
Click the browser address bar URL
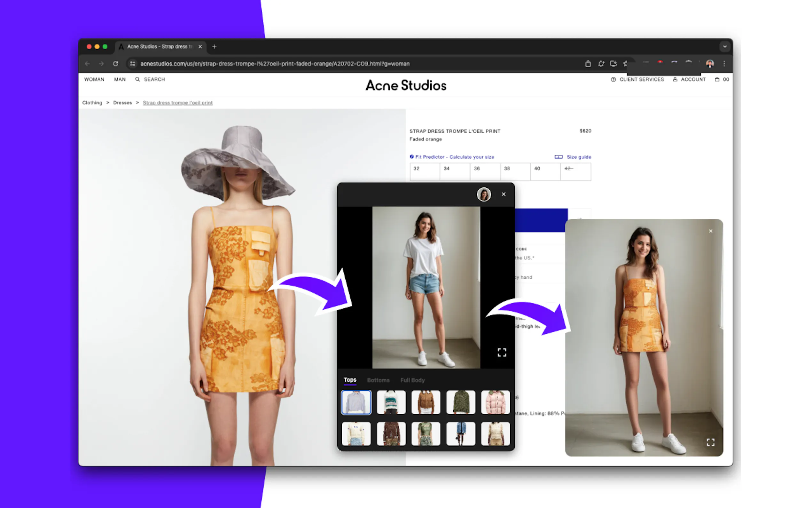[x=275, y=63]
